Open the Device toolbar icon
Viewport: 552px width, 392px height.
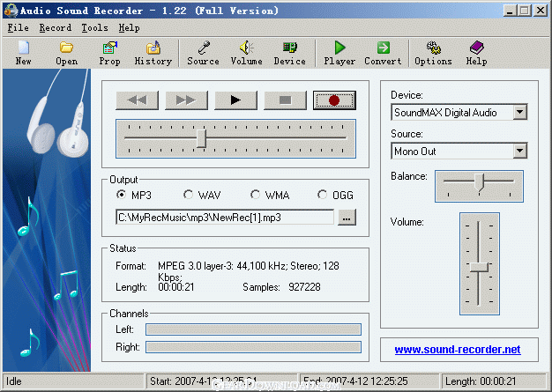pyautogui.click(x=290, y=53)
